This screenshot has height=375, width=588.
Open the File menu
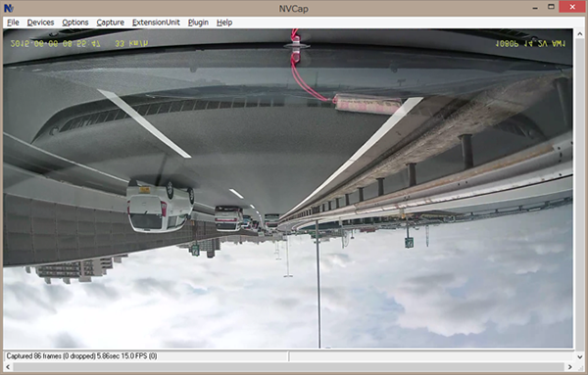[13, 23]
